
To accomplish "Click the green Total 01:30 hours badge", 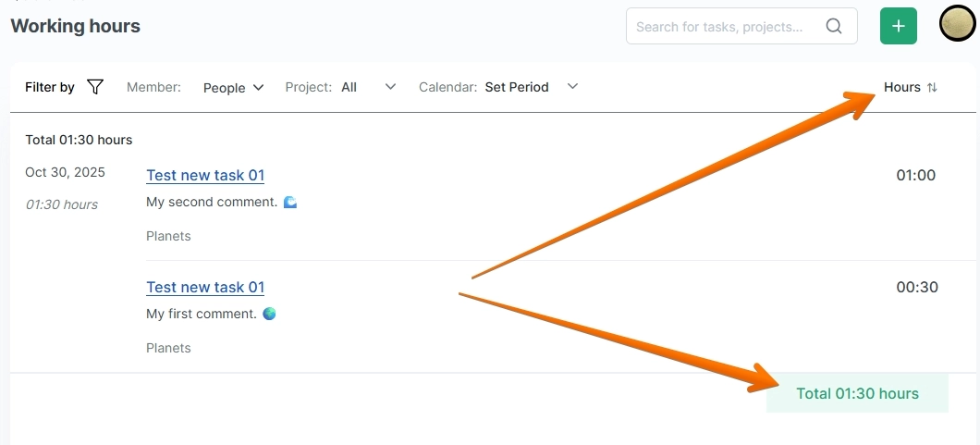I will pos(857,393).
